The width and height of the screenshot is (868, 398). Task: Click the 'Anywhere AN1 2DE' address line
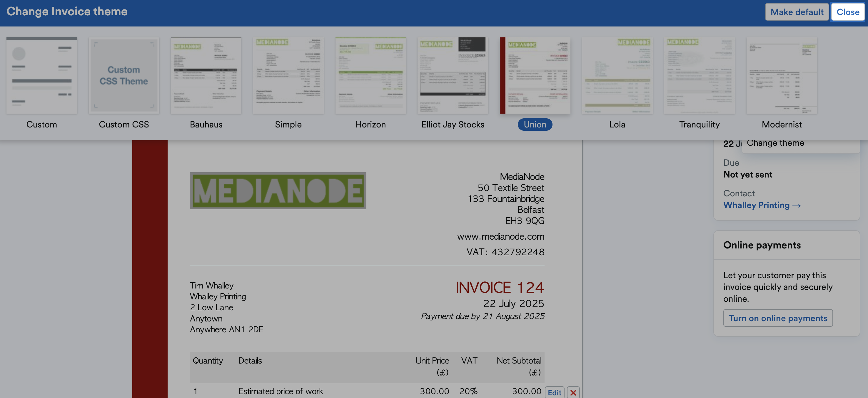click(x=226, y=329)
